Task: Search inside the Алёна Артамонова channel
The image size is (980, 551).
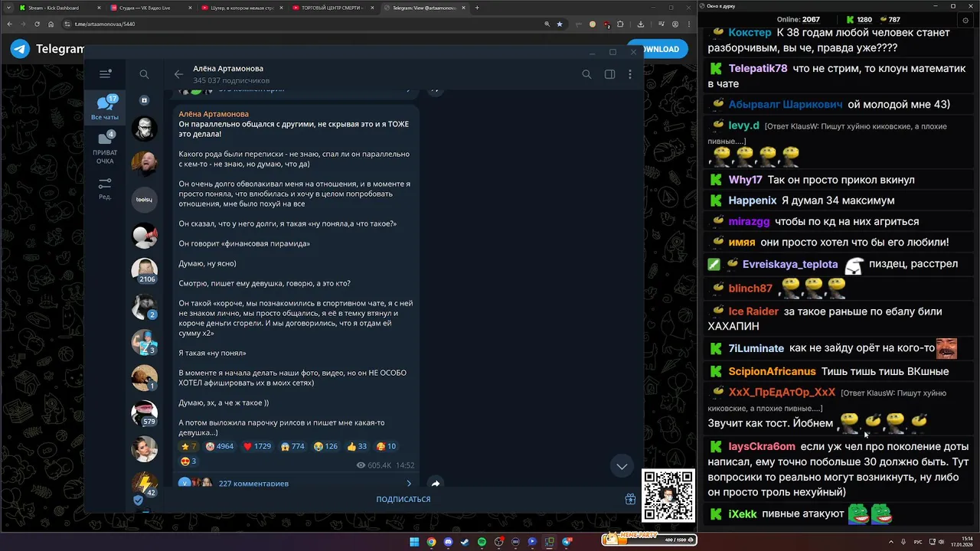Action: 586,74
